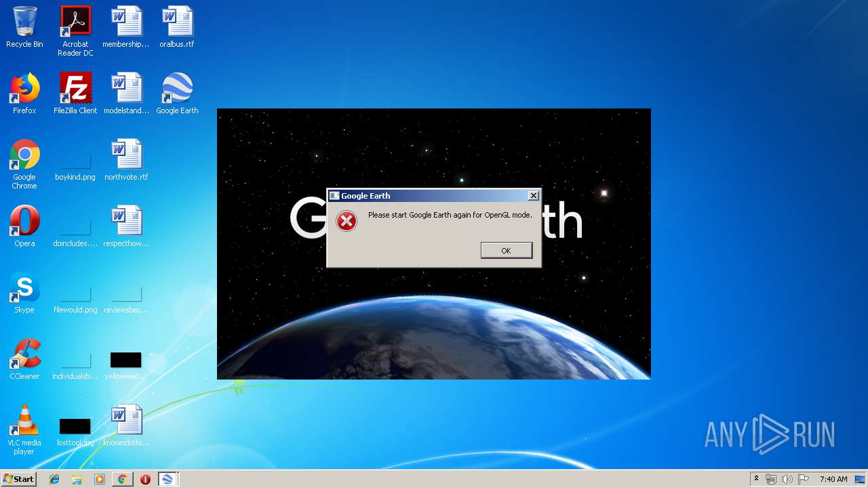Viewport: 868px width, 488px height.
Task: Open Chrome from the taskbar
Action: pyautogui.click(x=122, y=479)
